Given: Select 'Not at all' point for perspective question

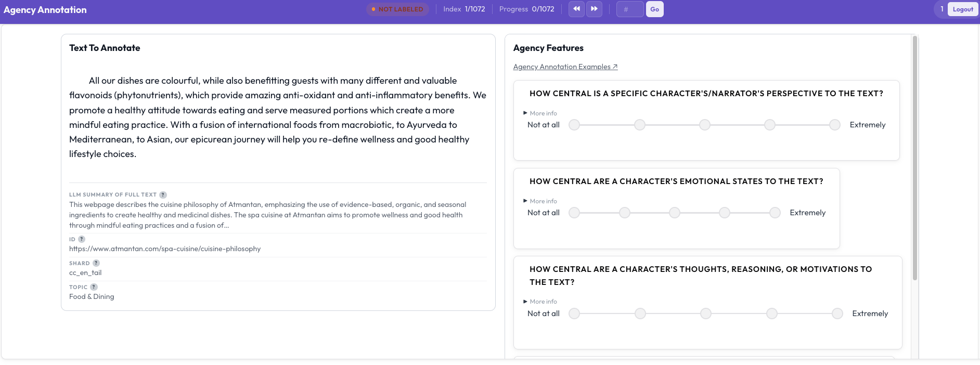Looking at the screenshot, I should [x=574, y=125].
